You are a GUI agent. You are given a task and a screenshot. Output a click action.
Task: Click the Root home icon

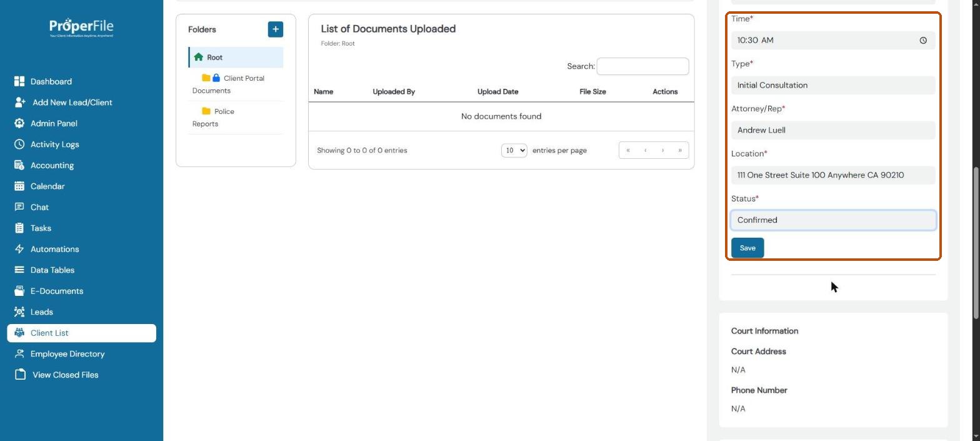click(x=199, y=57)
